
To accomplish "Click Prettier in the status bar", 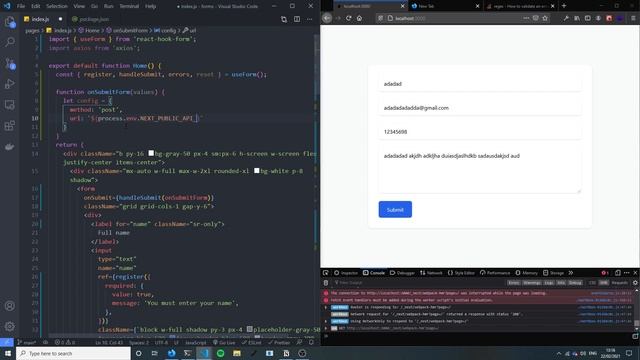I will 279,342.
